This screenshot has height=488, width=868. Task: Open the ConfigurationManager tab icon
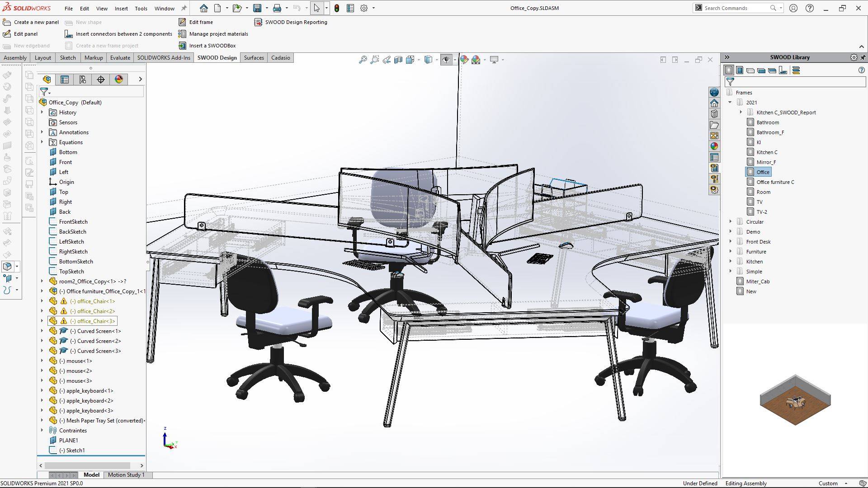point(83,80)
